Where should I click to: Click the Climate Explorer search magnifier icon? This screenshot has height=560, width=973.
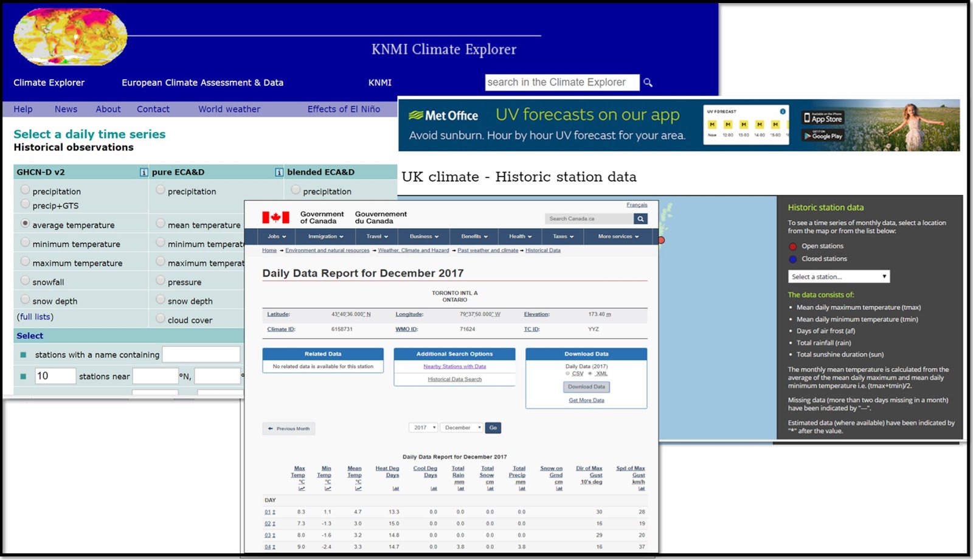[648, 83]
